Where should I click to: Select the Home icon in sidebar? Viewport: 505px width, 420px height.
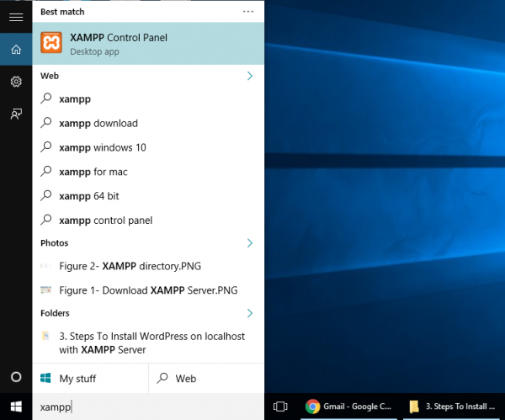click(x=16, y=50)
